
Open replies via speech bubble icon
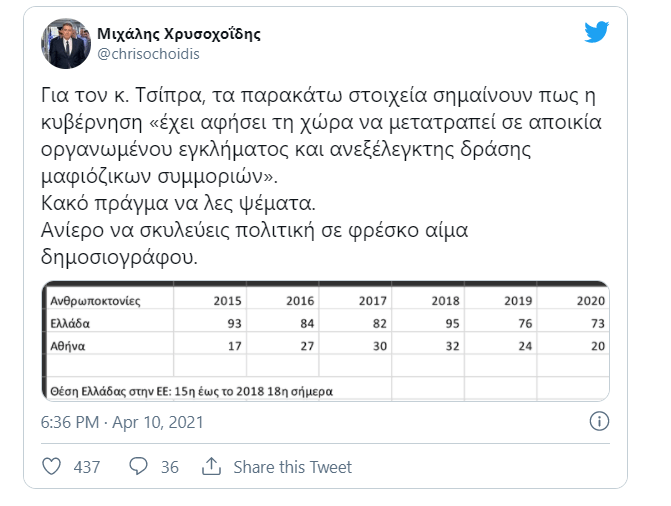(138, 467)
